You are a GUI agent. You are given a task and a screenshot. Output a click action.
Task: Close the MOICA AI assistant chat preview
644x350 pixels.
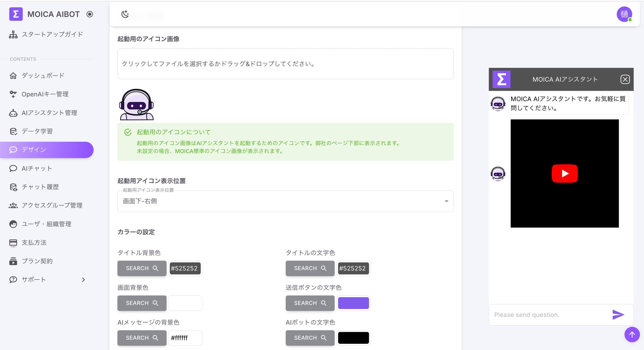click(625, 79)
